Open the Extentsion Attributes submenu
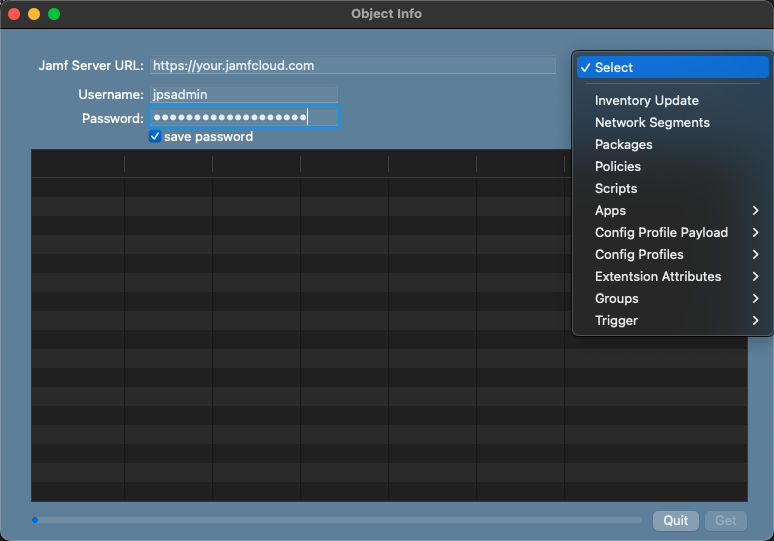Image resolution: width=774 pixels, height=541 pixels. pos(672,276)
